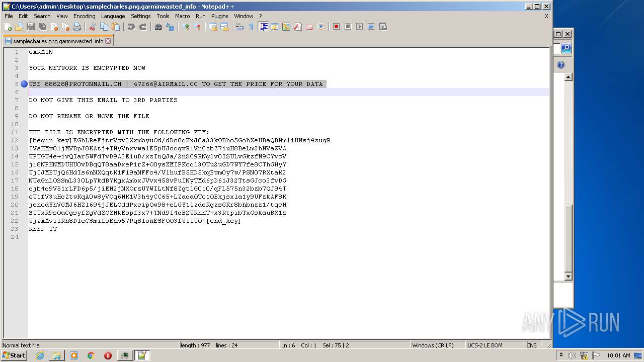Click the New file toolbar icon

point(8,27)
